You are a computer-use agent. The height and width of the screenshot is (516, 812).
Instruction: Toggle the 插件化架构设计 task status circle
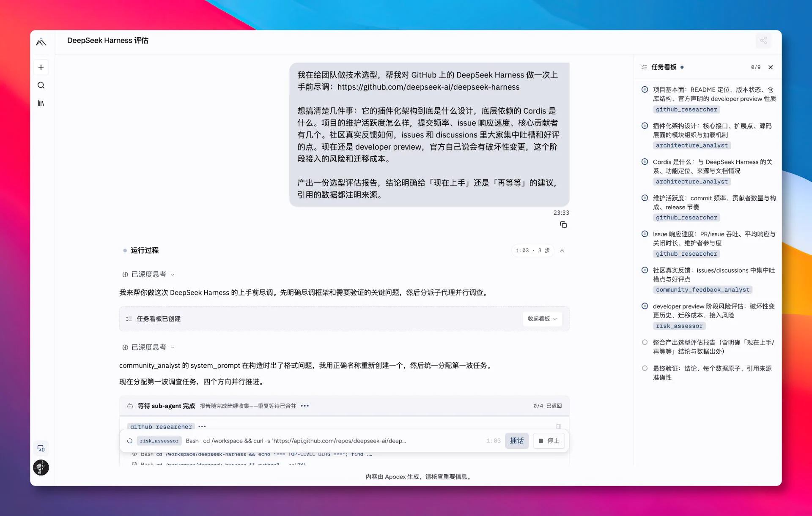(645, 126)
